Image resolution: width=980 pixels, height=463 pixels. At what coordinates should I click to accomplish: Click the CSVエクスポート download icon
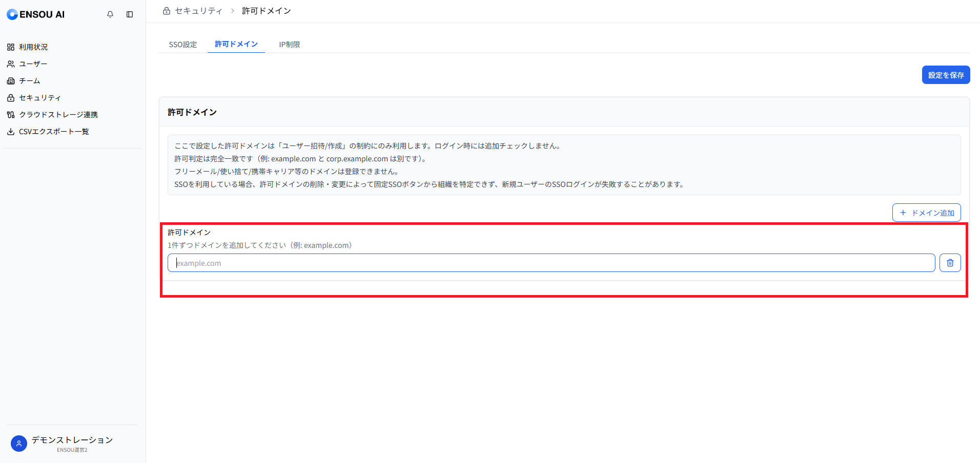point(11,132)
